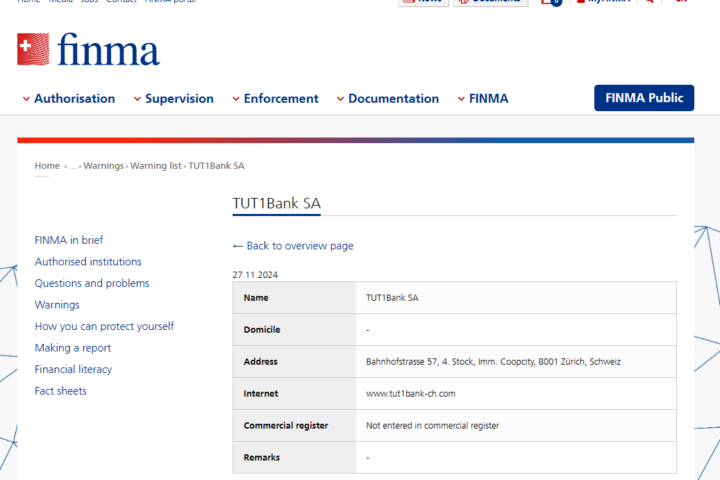Screen dimensions: 720x480
Task: Click the Internet row label
Action: (x=261, y=394)
